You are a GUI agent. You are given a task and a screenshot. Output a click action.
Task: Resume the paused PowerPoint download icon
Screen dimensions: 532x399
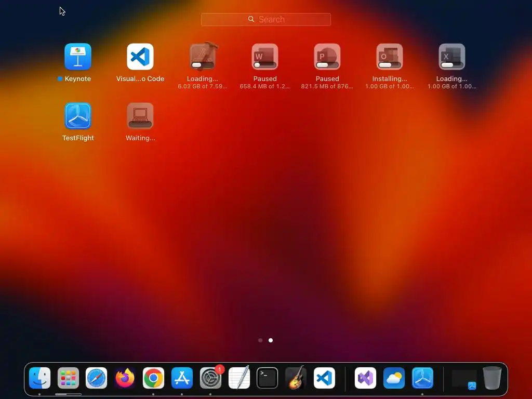pyautogui.click(x=327, y=57)
